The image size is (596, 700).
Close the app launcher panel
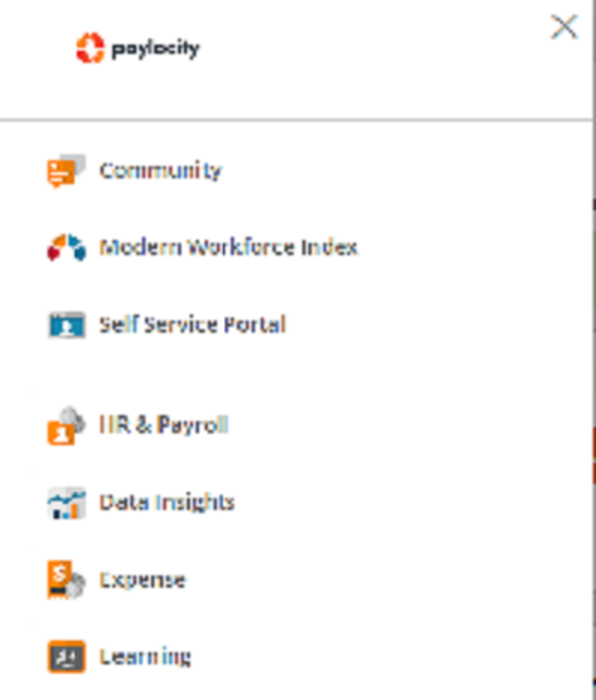click(x=564, y=28)
